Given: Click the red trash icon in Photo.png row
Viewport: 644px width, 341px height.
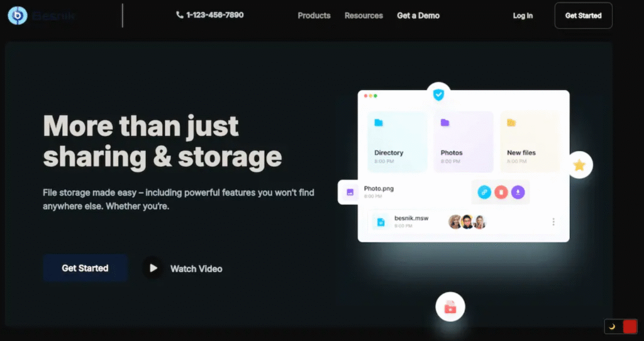Looking at the screenshot, I should click(x=501, y=192).
